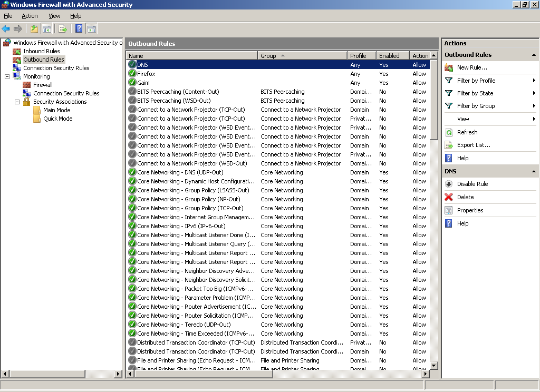Select the Quick Mode folder icon
540x392 pixels.
click(37, 119)
